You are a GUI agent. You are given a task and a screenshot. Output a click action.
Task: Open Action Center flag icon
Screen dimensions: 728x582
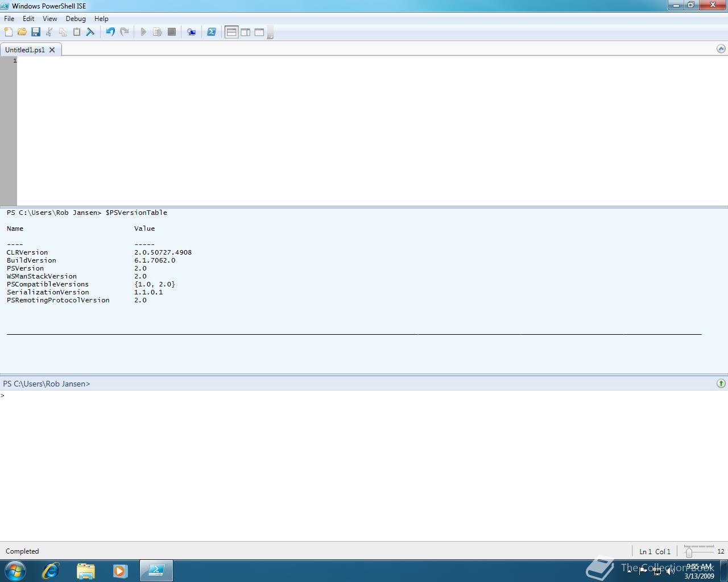[x=643, y=571]
